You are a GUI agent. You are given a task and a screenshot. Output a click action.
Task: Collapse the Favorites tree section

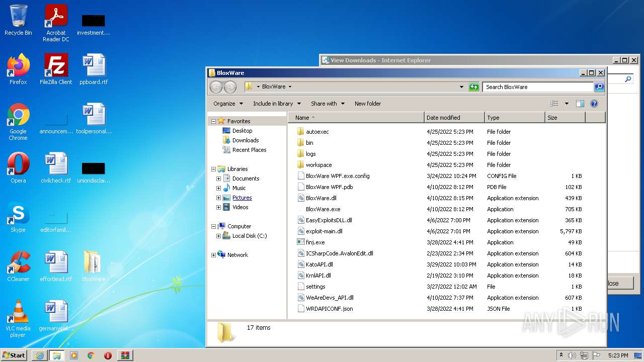coord(213,121)
